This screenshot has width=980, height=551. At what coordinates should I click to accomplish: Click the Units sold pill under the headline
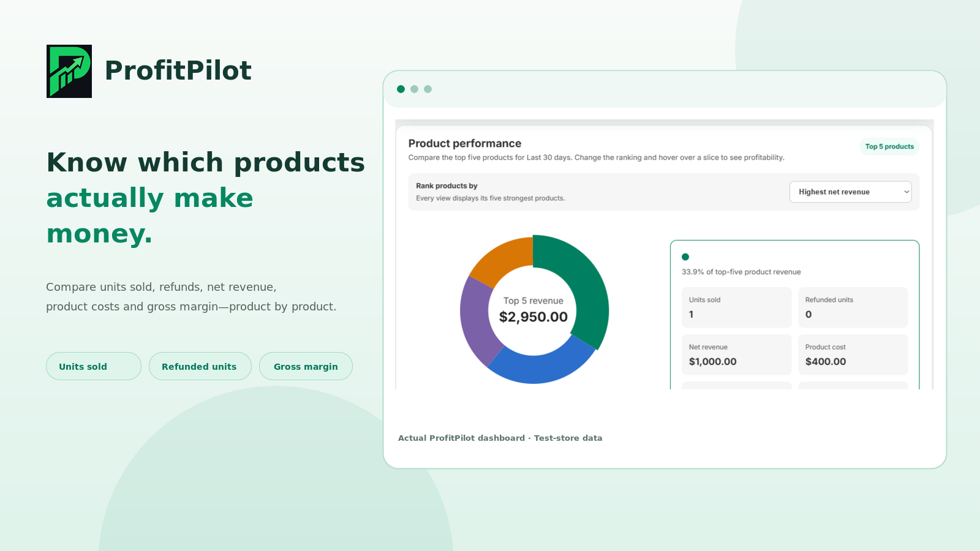point(94,366)
